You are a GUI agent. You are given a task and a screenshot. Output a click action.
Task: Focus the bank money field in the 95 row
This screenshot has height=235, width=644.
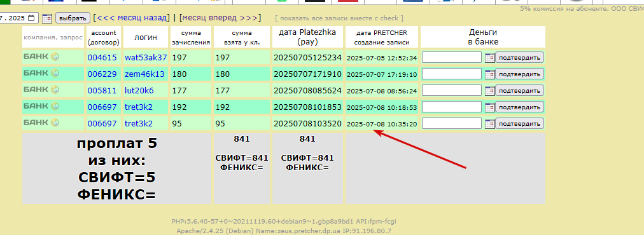pyautogui.click(x=452, y=123)
